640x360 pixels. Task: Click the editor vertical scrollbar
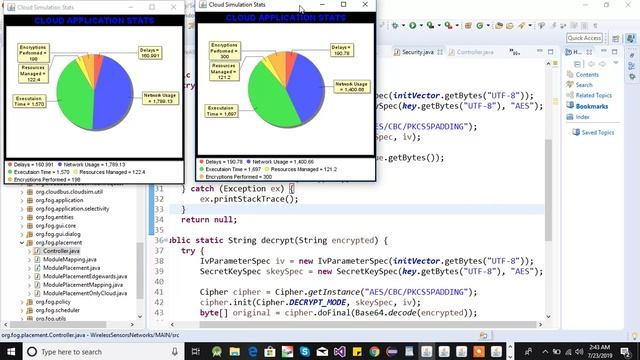[549, 190]
